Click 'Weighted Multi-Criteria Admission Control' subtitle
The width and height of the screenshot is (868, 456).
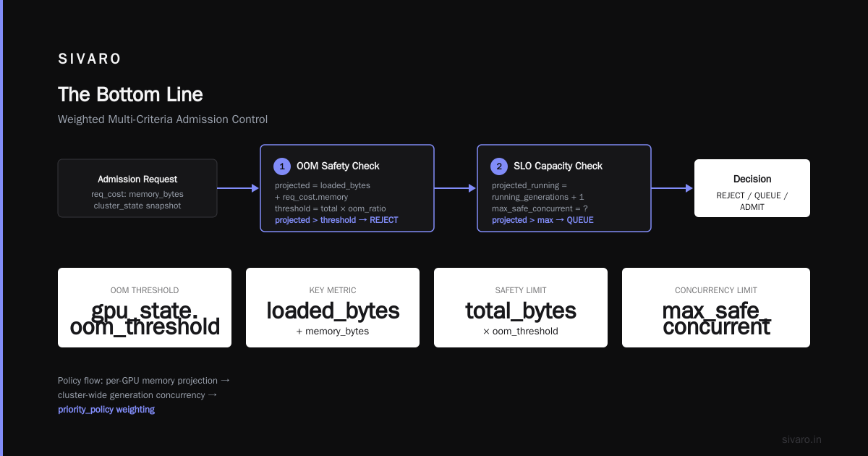coord(163,119)
